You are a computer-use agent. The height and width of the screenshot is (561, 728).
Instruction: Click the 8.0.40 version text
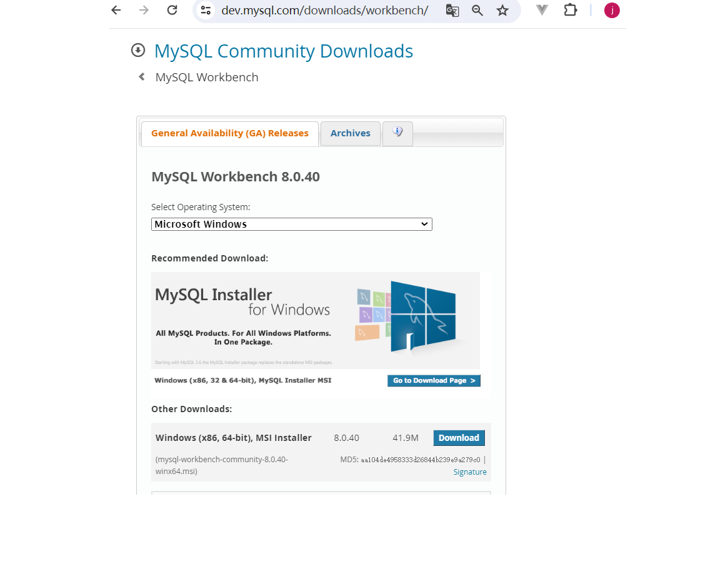point(346,438)
